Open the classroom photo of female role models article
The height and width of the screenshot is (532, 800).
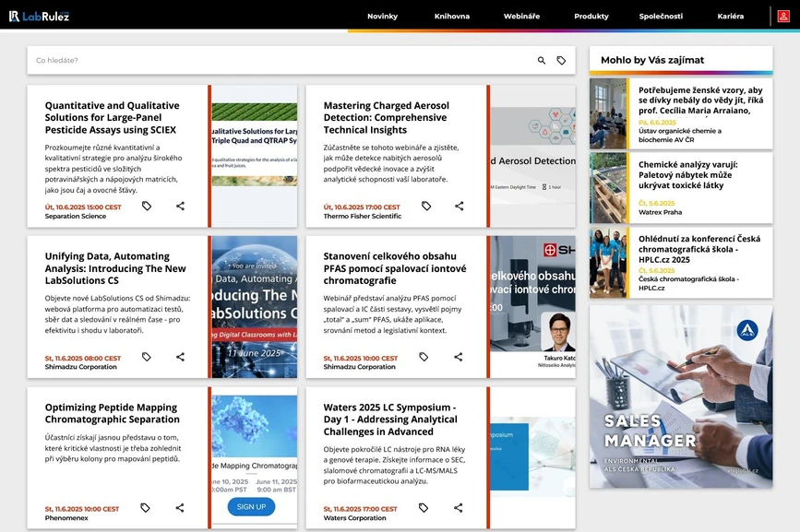(608, 113)
